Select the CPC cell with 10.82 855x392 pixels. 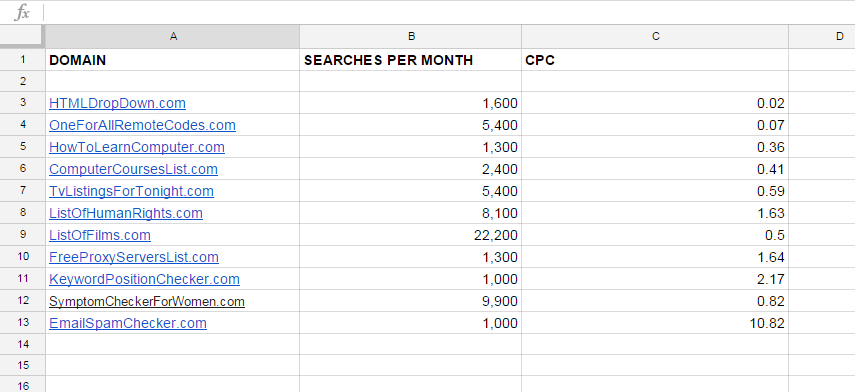(x=655, y=323)
